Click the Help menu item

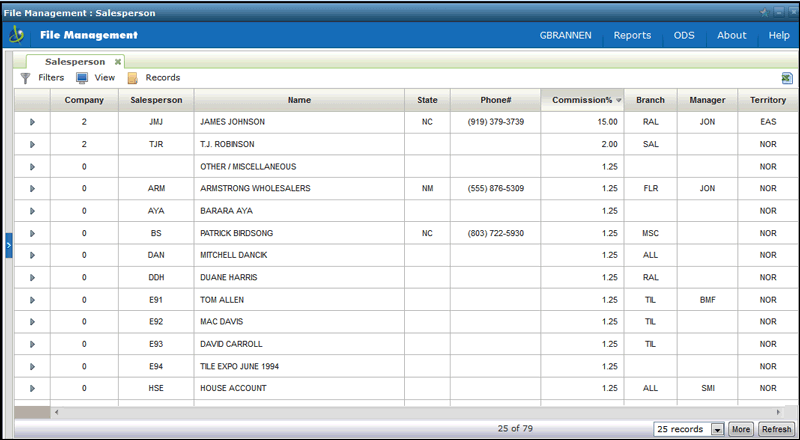(779, 35)
